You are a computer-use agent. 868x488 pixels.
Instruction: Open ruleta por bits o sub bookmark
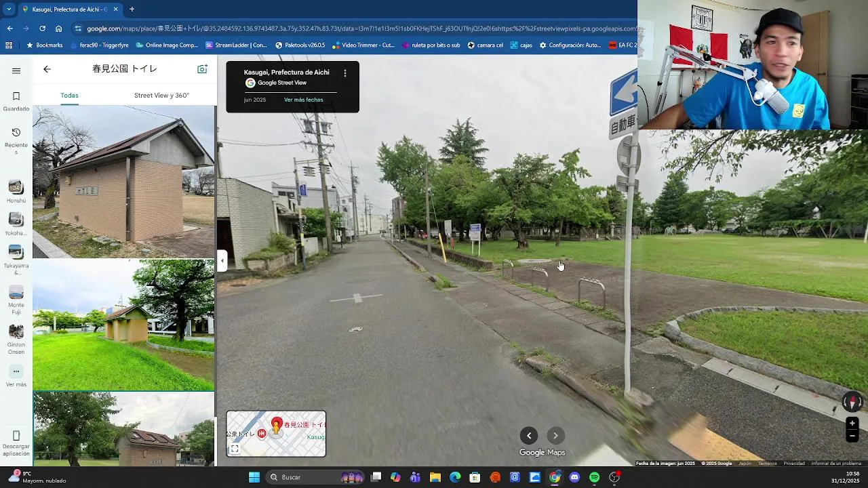tap(431, 45)
